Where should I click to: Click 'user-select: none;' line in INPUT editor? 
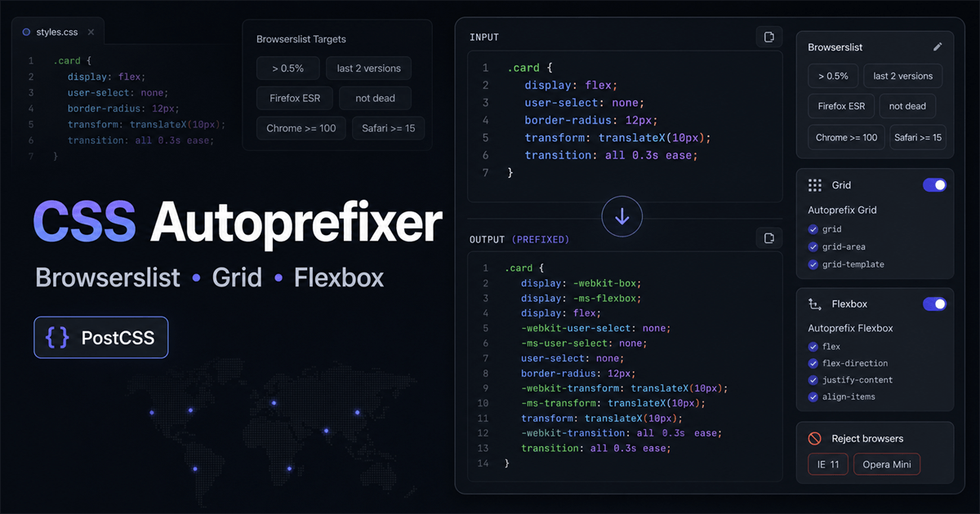pyautogui.click(x=585, y=103)
